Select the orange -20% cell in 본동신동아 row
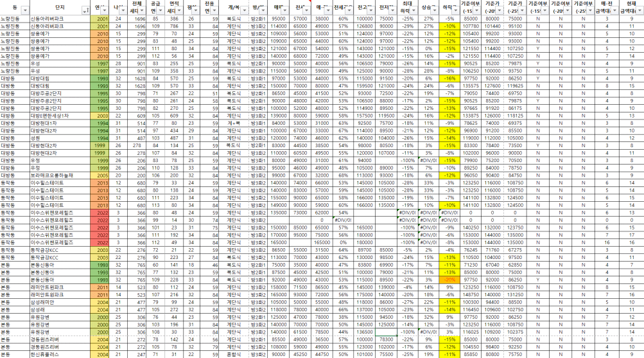 coord(449,280)
